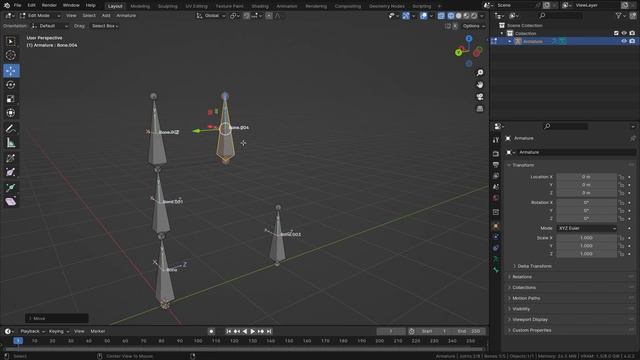Open the File menu
This screenshot has width=640, height=360.
pyautogui.click(x=17, y=5)
